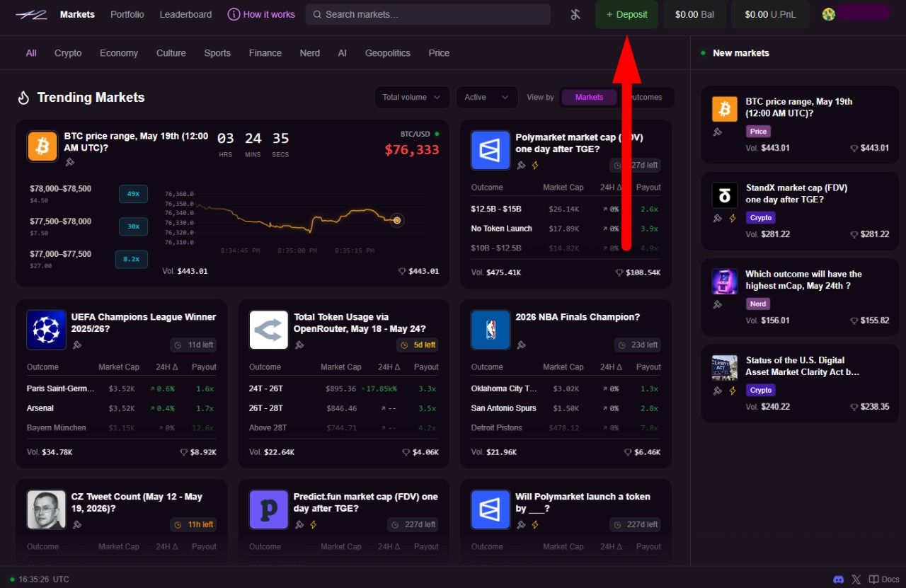Click the Price tag on BTC sidebar card
Screen dimensions: 906x588
[x=758, y=132]
